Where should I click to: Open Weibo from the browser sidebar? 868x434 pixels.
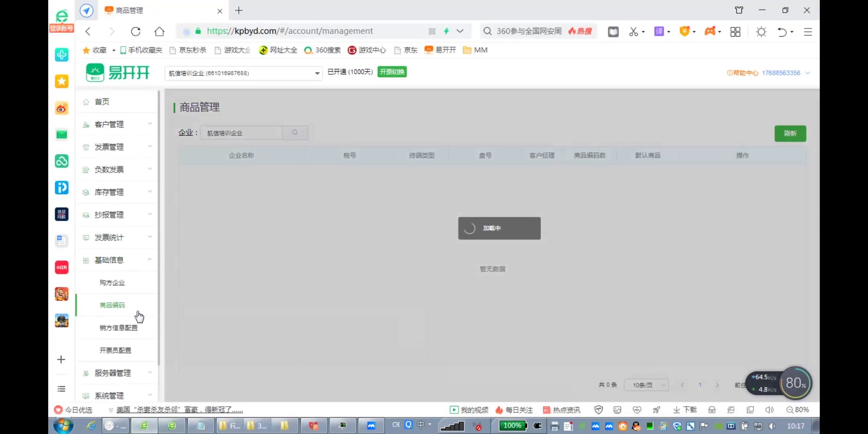click(61, 108)
